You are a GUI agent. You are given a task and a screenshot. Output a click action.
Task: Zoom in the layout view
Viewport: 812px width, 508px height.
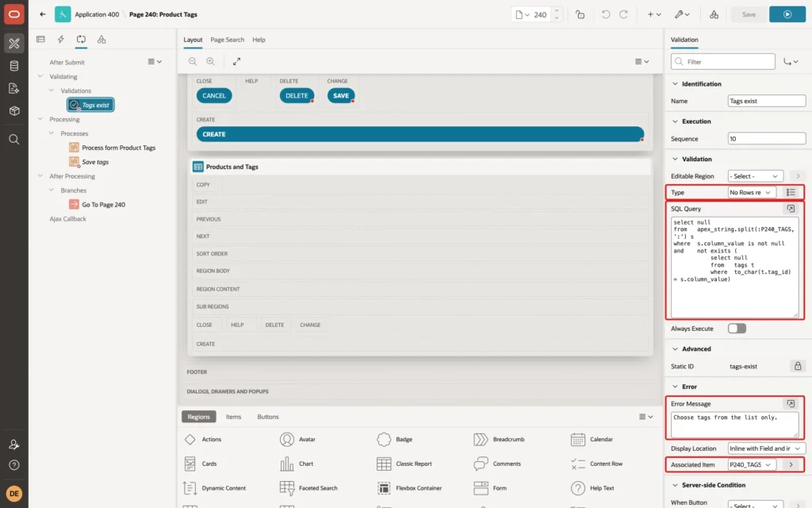coord(211,61)
